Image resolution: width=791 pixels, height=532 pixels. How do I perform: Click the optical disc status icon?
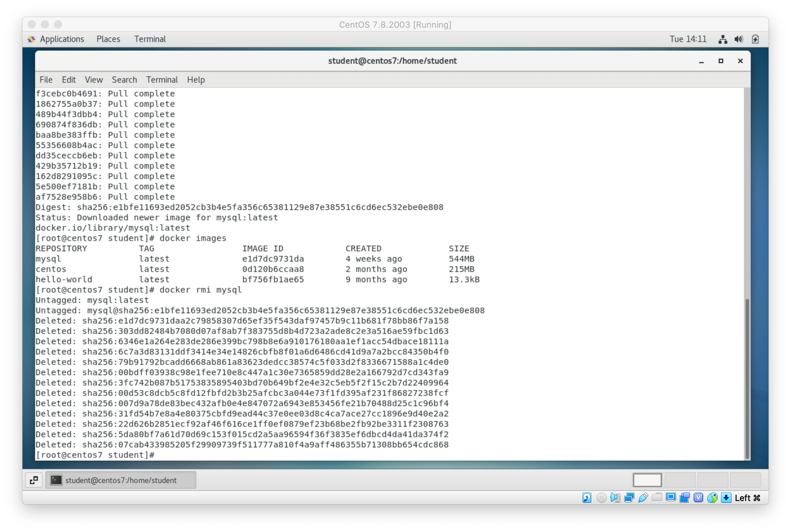(x=601, y=498)
